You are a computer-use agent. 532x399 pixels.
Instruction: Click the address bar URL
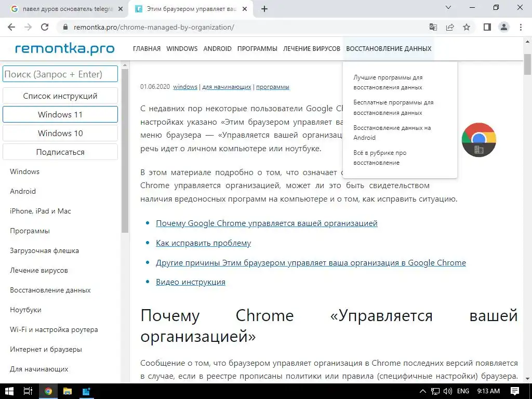point(154,27)
